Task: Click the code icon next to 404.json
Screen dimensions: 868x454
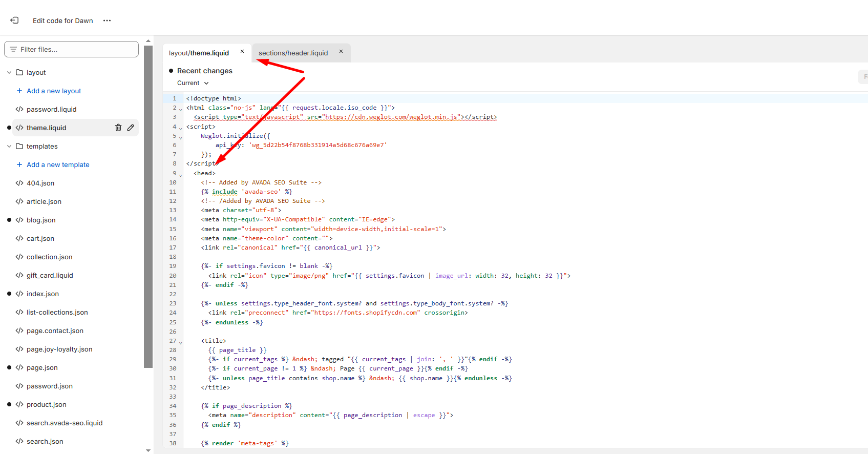Action: 19,183
